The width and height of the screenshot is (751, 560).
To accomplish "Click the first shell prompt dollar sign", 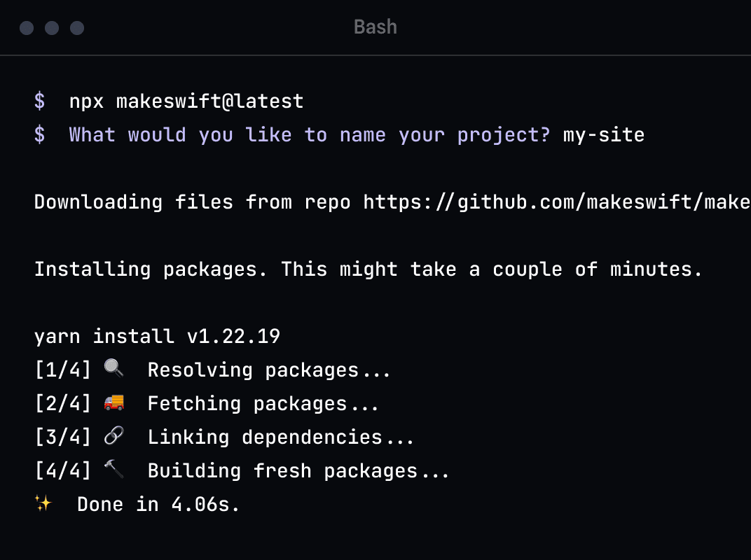I will pos(39,101).
